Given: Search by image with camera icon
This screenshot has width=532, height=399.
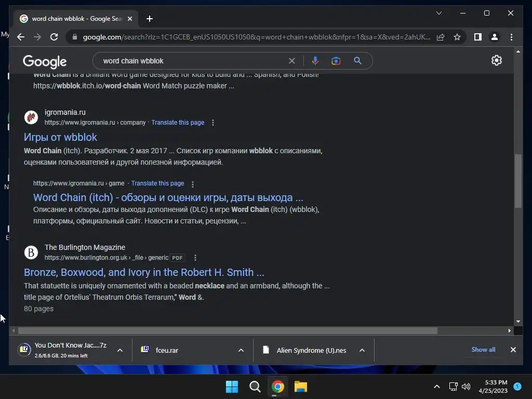Looking at the screenshot, I should pyautogui.click(x=336, y=61).
